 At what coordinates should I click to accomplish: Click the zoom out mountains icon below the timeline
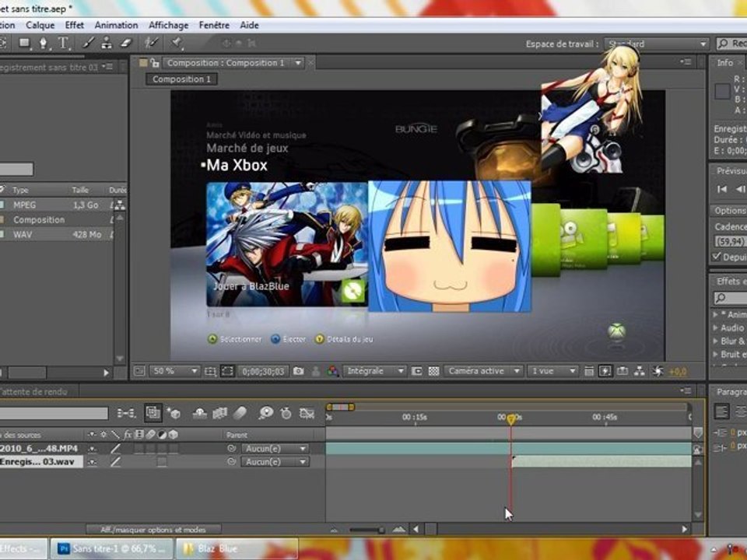[x=335, y=530]
